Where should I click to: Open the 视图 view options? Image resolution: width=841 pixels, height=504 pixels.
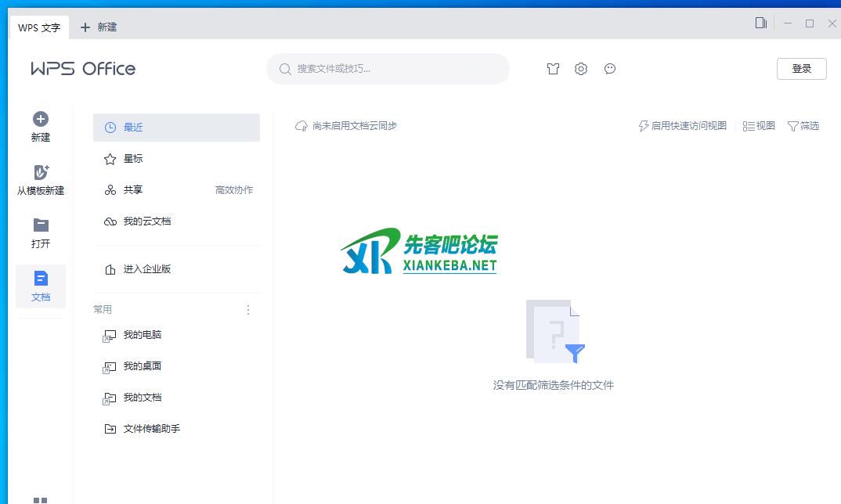(759, 126)
